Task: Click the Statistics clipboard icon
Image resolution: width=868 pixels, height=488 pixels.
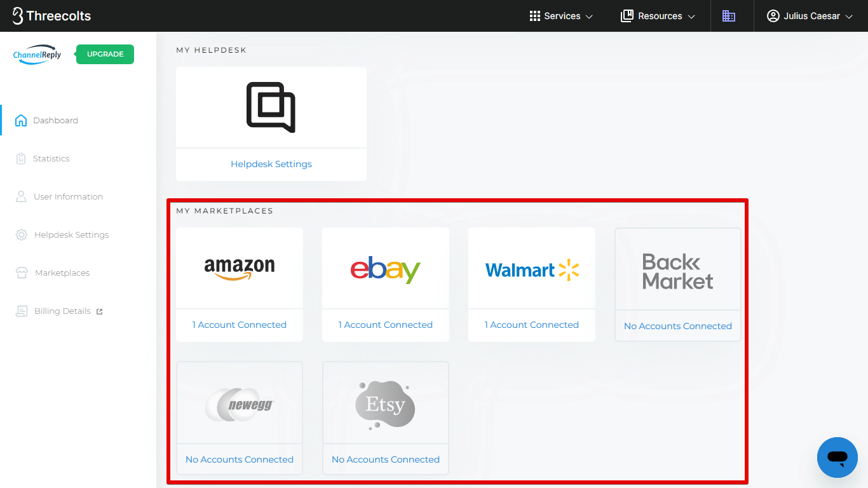Action: click(21, 158)
